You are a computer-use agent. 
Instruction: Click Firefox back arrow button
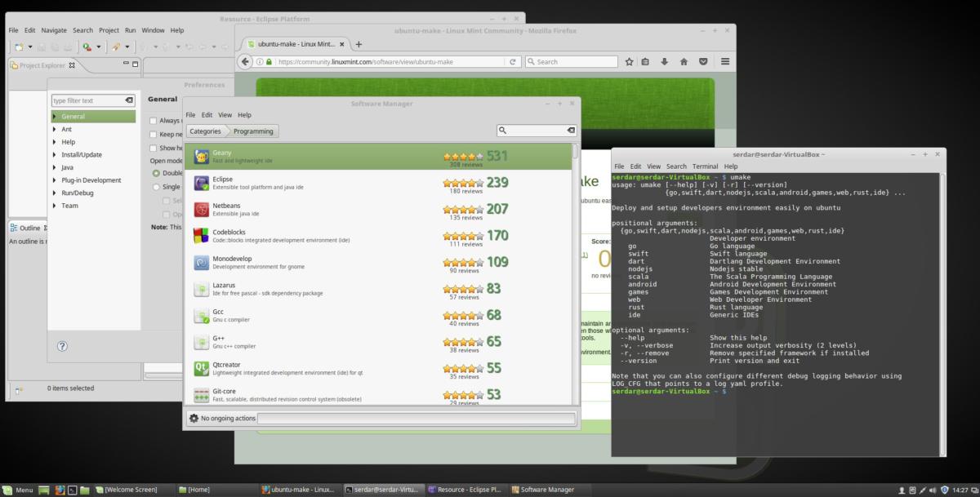(x=245, y=61)
